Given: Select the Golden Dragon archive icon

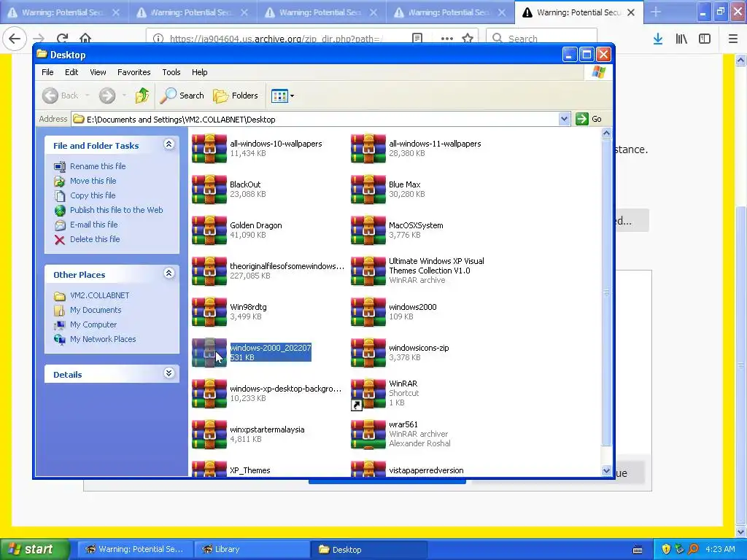Looking at the screenshot, I should coord(209,230).
